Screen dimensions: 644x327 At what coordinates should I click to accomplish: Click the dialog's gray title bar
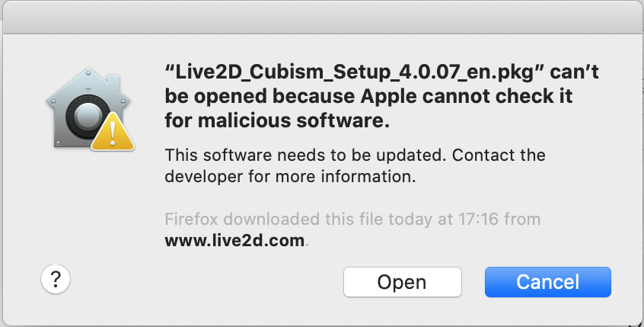point(322,18)
